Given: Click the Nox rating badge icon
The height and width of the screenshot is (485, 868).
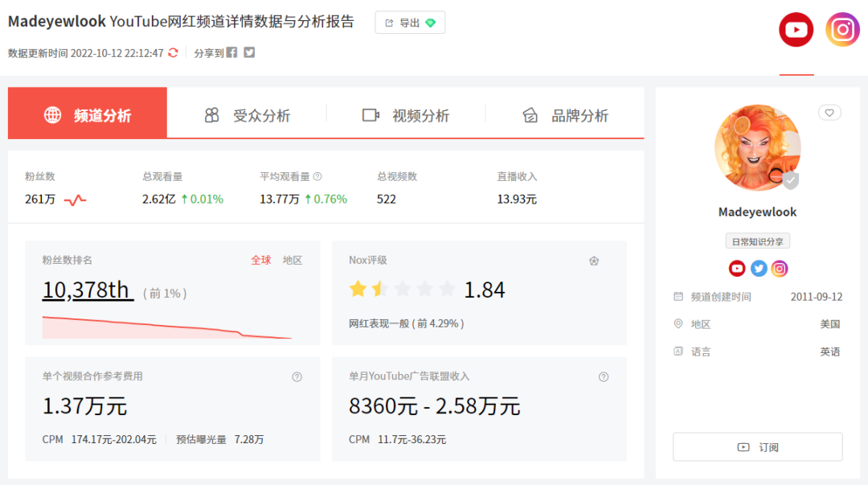Looking at the screenshot, I should click(594, 261).
